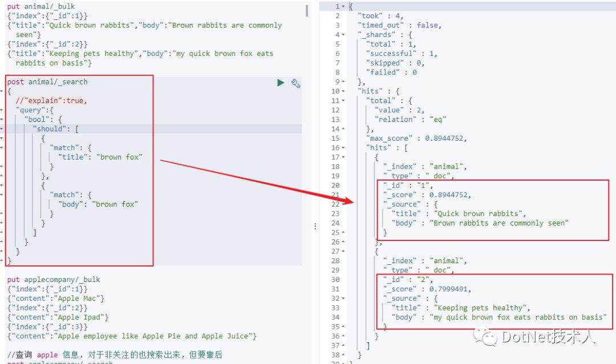This screenshot has width=616, height=364.
Task: Collapse the outer "hits" object at line 10
Action: (x=343, y=91)
